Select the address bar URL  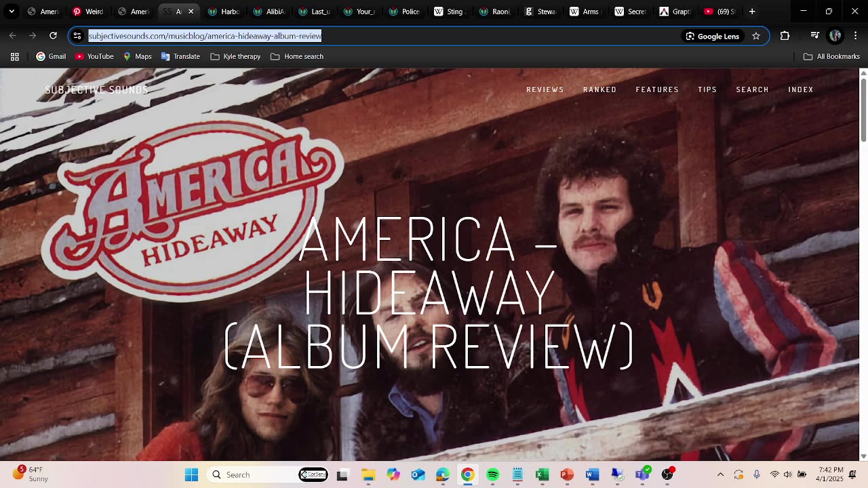(x=205, y=36)
